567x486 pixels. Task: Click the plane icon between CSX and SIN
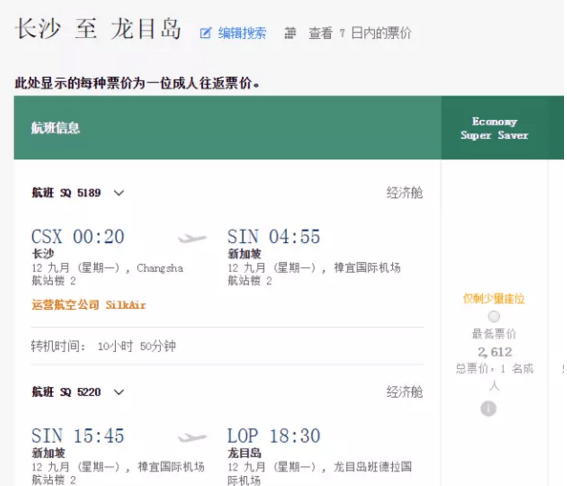(x=192, y=238)
